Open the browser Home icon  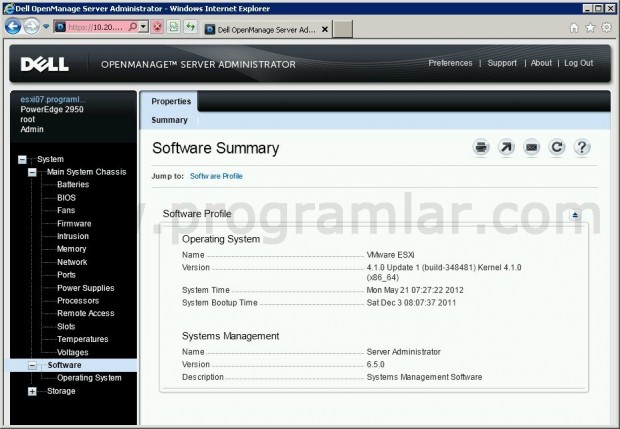(574, 28)
